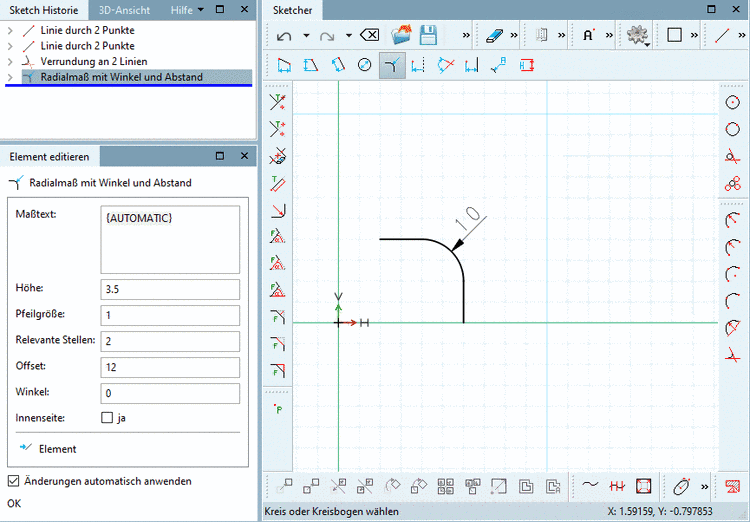Screen dimensions: 750x522
Task: Toggle 'Änderungen automatisch anwenden' checkbox
Action: click(x=13, y=481)
